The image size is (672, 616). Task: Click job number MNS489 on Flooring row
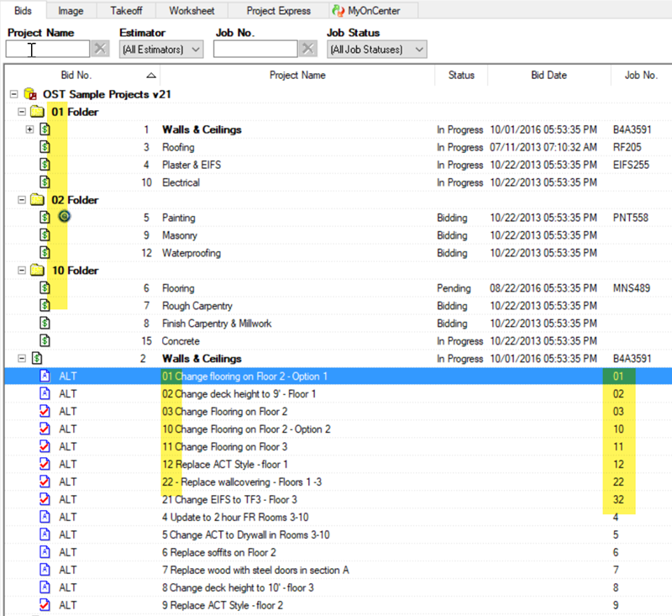click(632, 288)
